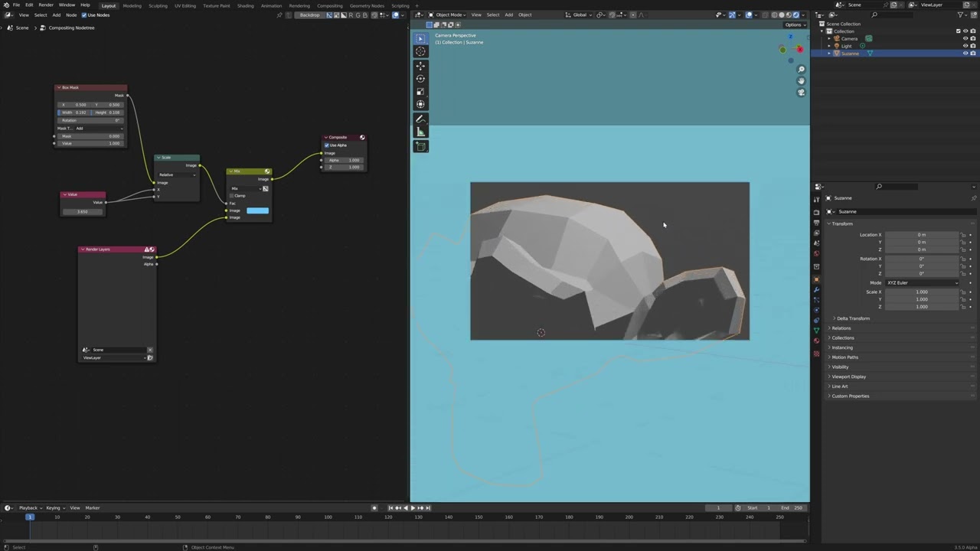The width and height of the screenshot is (980, 551).
Task: Select the Measure tool
Action: (420, 132)
